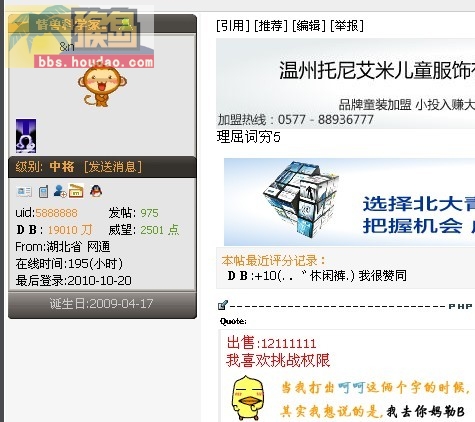Click the add friend icon
The width and height of the screenshot is (475, 422).
coord(60,191)
